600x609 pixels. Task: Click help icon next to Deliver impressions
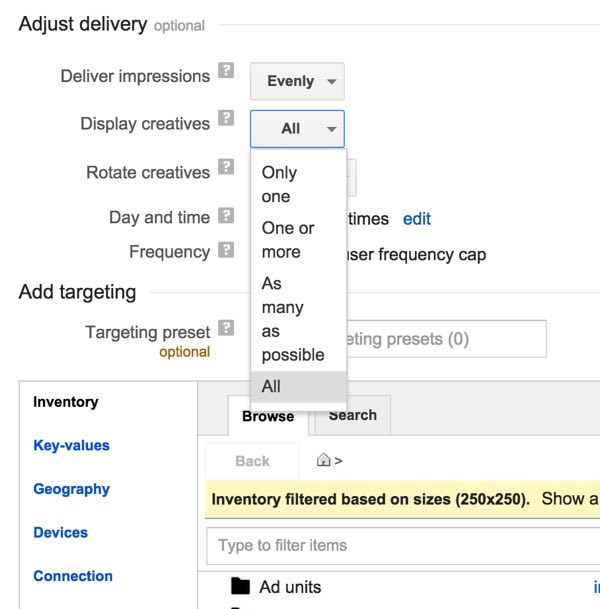coord(227,71)
